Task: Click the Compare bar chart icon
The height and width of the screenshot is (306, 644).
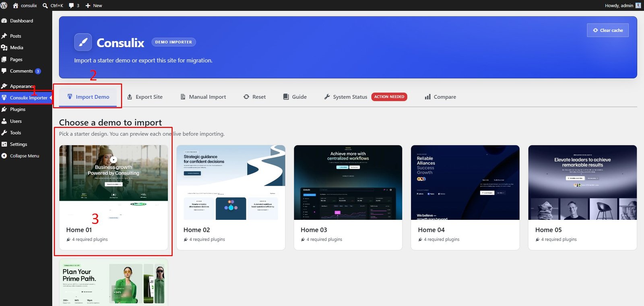Action: (x=427, y=97)
